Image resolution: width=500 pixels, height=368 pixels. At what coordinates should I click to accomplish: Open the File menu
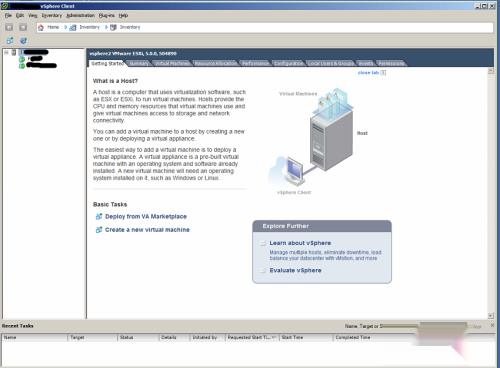[8, 15]
